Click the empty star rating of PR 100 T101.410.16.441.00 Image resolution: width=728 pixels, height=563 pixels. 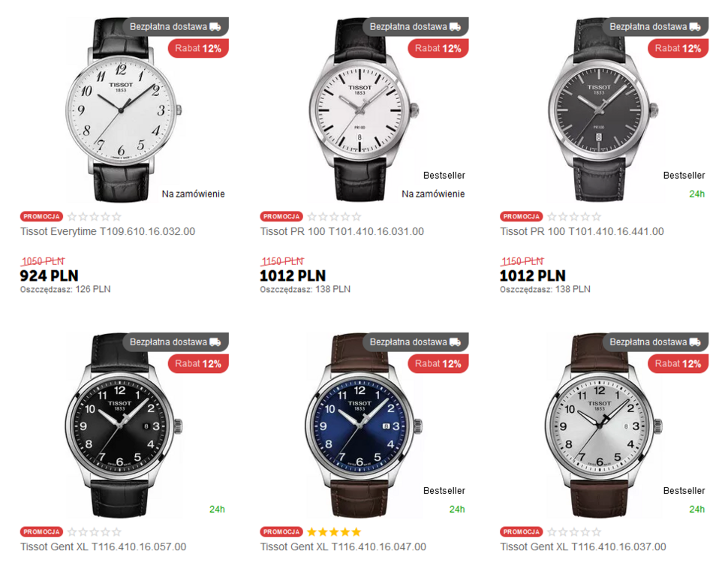tap(574, 216)
